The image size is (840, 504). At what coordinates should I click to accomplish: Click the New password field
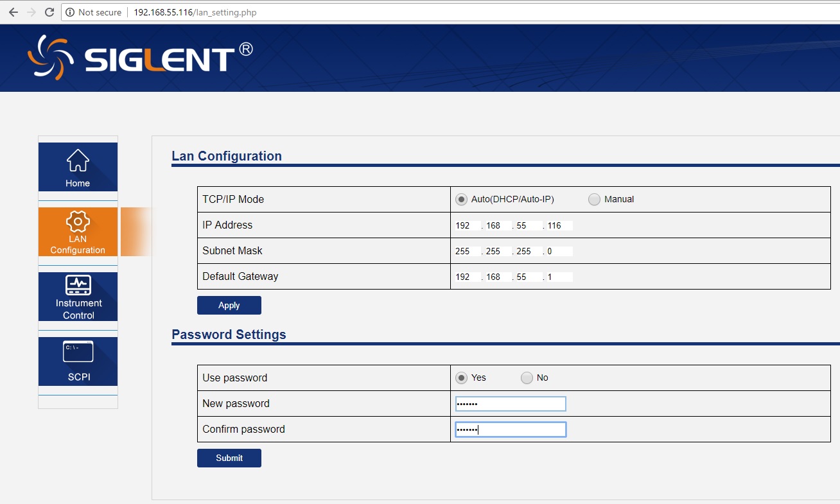(x=511, y=404)
